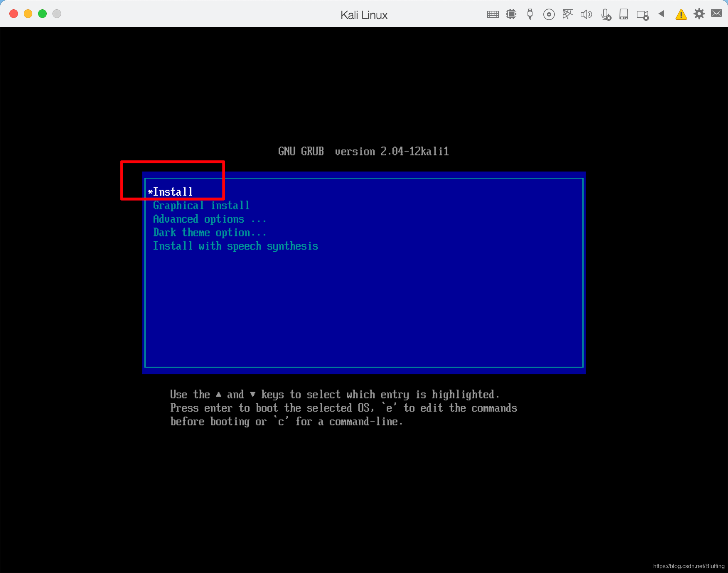
Task: Select the Install boot entry
Action: pos(172,192)
